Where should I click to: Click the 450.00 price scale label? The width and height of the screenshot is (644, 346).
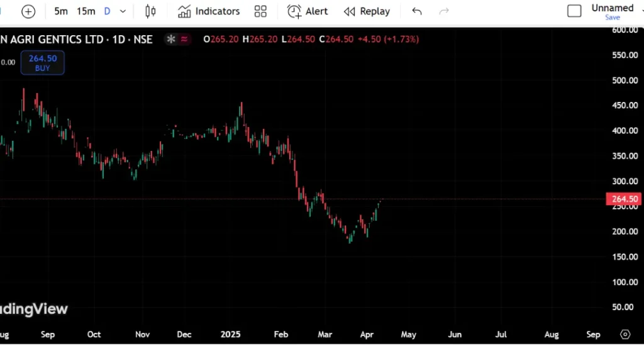[625, 105]
